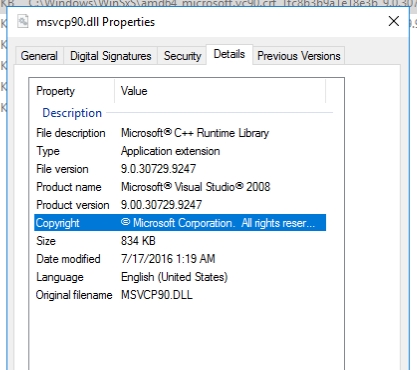Select the Size property label
417x370 pixels.
coord(46,241)
